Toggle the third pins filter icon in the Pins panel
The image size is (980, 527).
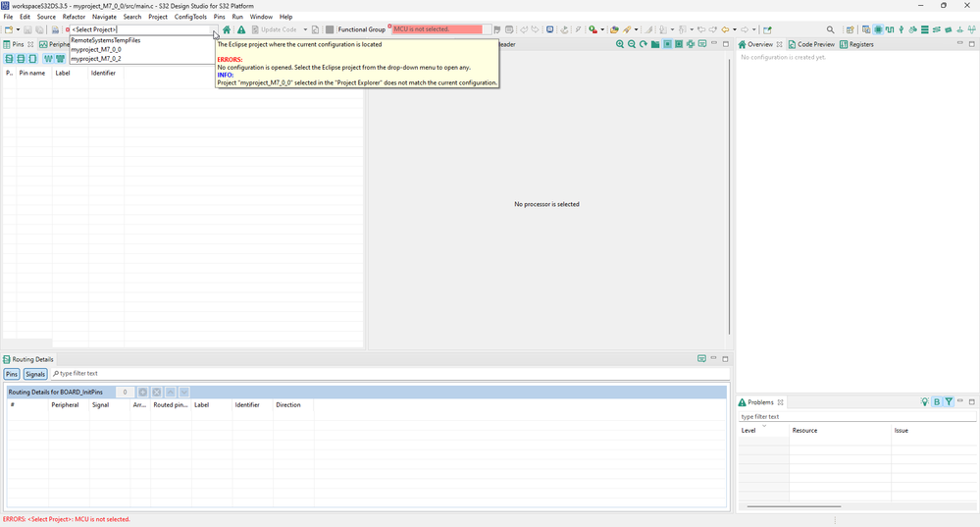(x=32, y=58)
